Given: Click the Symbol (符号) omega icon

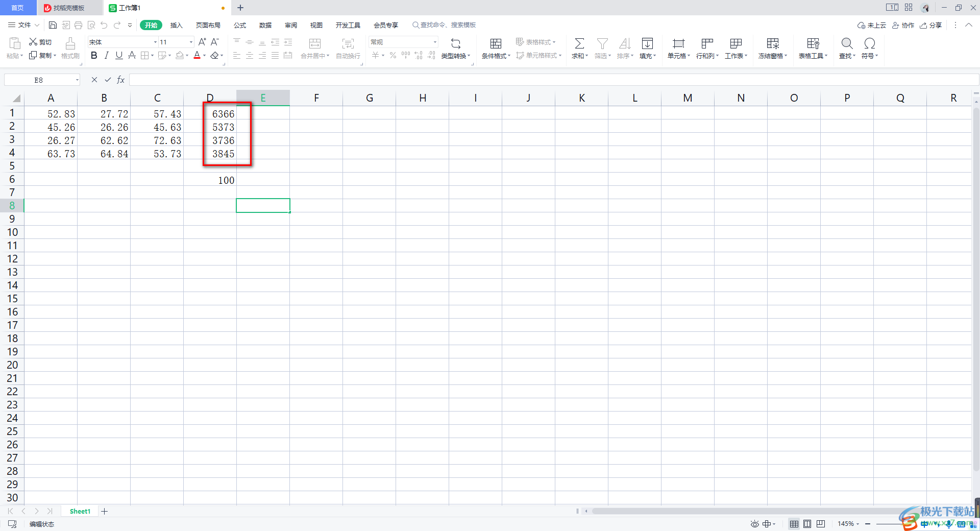Looking at the screenshot, I should pos(870,44).
